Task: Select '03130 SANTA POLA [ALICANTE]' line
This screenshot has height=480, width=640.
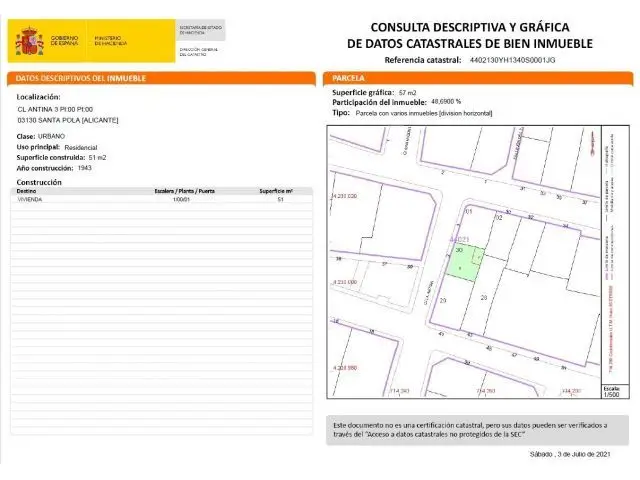Action: click(x=68, y=120)
